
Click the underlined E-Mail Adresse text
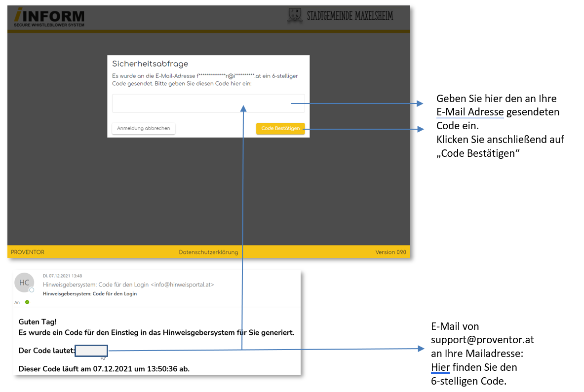[x=470, y=112]
